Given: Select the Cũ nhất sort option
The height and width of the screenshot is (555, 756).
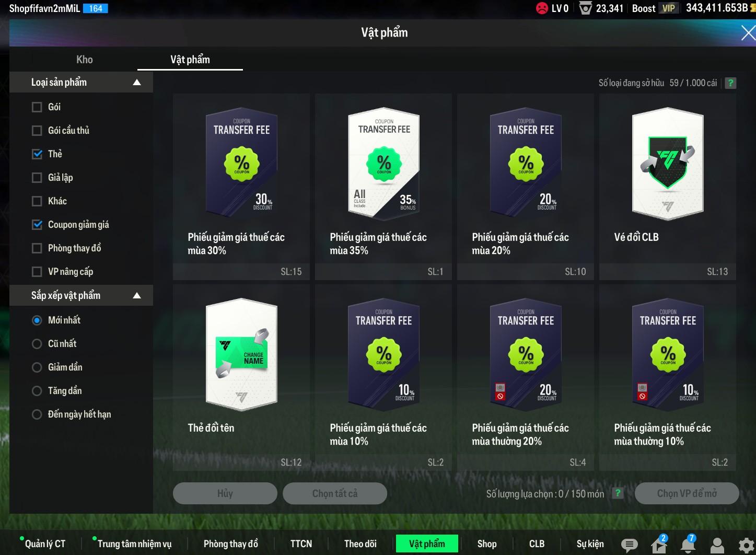Looking at the screenshot, I should [37, 344].
